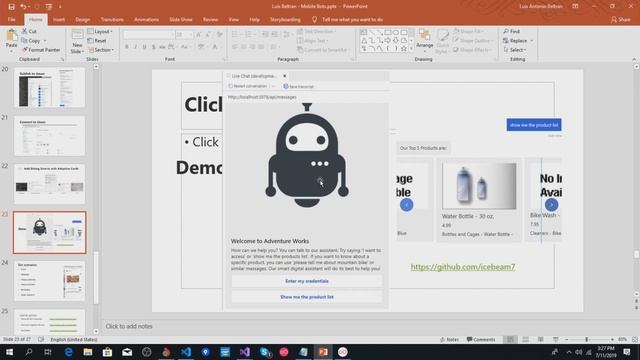Viewport: 640px width, 360px height.
Task: Open the Storyboarding tab
Action: pos(285,20)
